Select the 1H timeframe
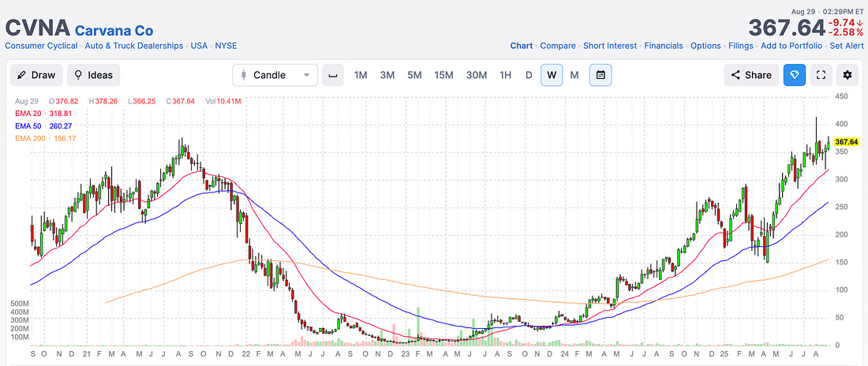Screen dimensions: 868x366 (x=505, y=75)
